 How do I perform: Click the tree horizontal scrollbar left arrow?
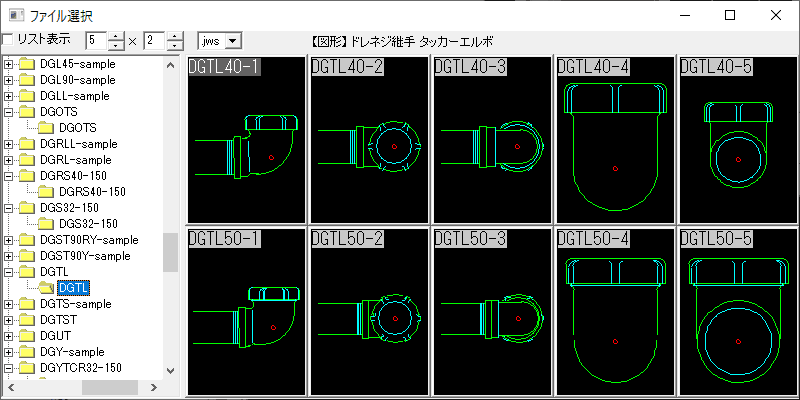click(10, 387)
